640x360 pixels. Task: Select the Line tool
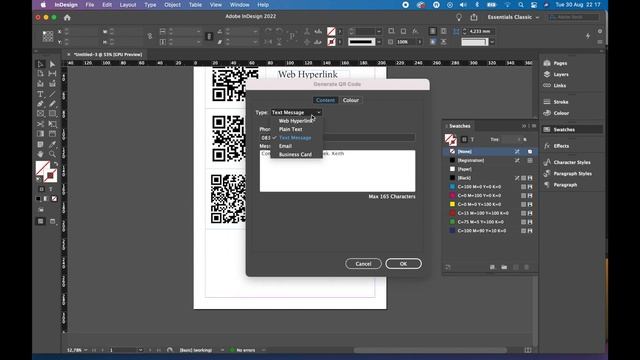52,94
